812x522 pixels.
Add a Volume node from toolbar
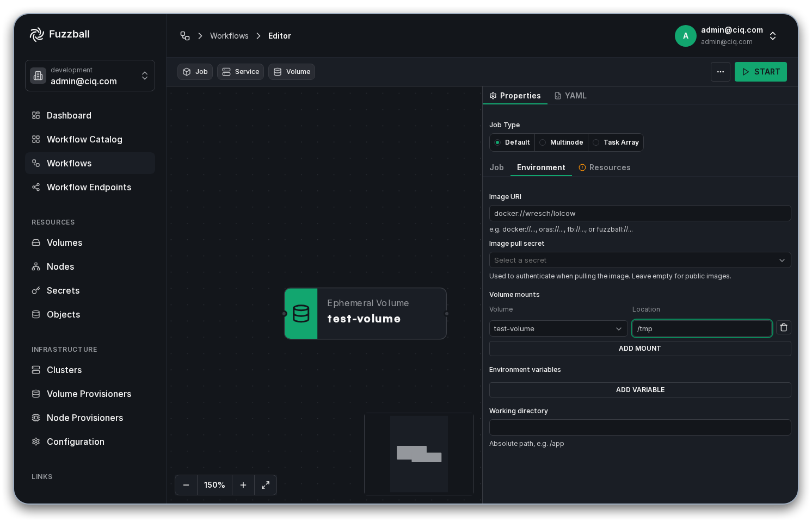(292, 72)
